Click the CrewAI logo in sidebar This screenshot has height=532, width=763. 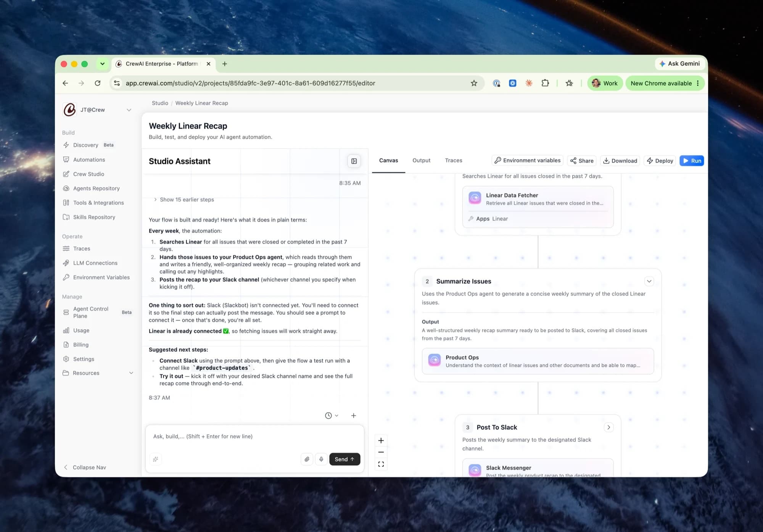pyautogui.click(x=69, y=110)
